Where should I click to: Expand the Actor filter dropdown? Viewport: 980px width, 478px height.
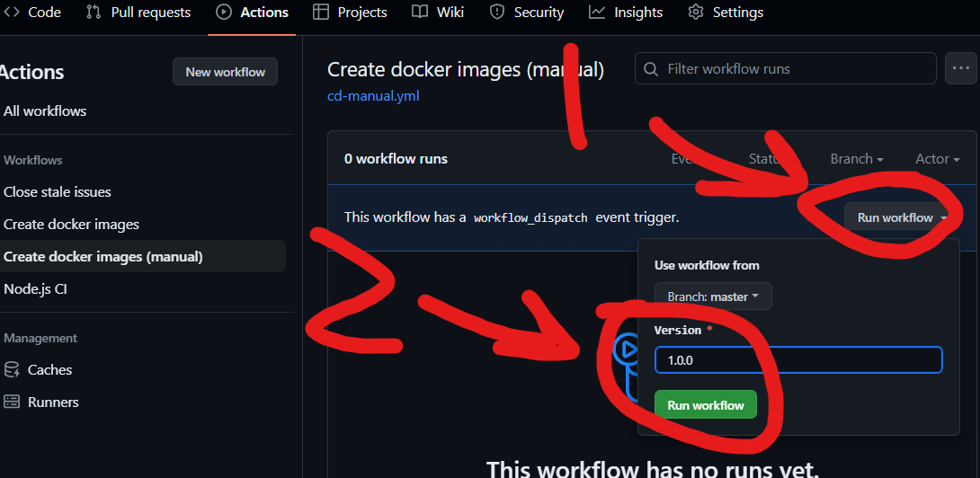938,159
